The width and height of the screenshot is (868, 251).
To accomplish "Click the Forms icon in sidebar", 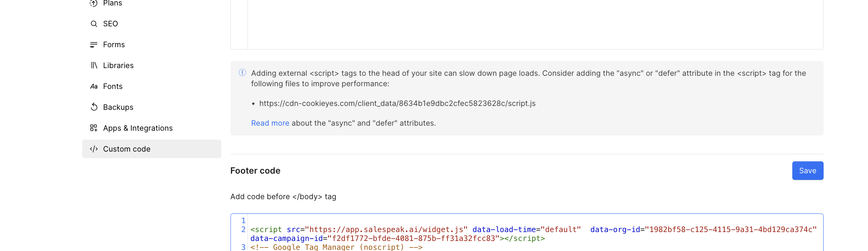I will pyautogui.click(x=94, y=45).
